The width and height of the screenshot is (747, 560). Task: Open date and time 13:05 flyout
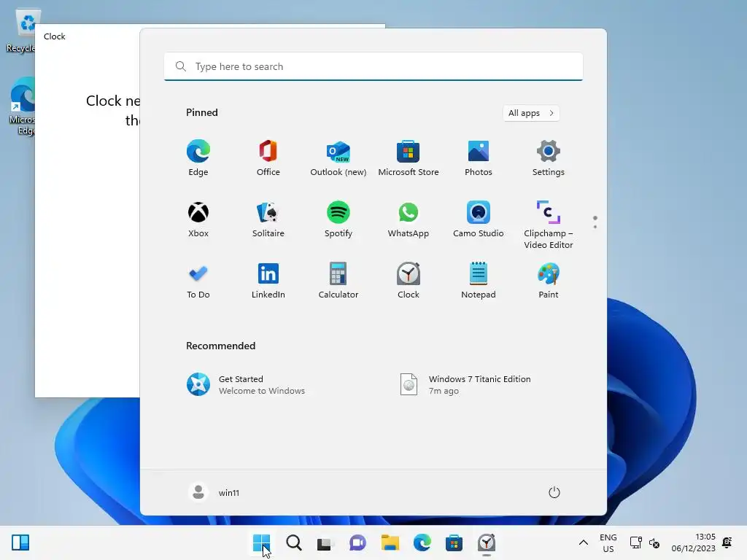tap(694, 542)
